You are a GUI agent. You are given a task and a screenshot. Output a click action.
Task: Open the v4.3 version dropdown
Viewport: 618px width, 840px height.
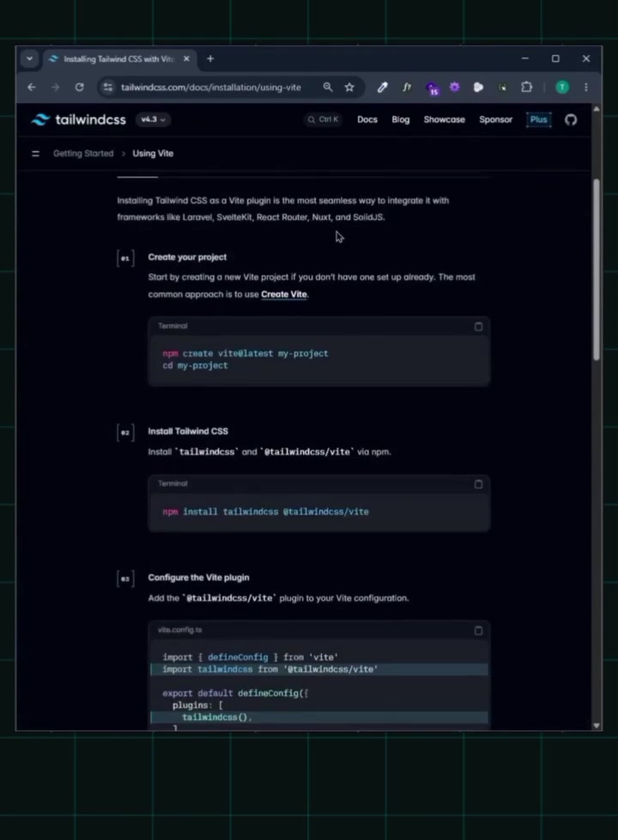153,119
